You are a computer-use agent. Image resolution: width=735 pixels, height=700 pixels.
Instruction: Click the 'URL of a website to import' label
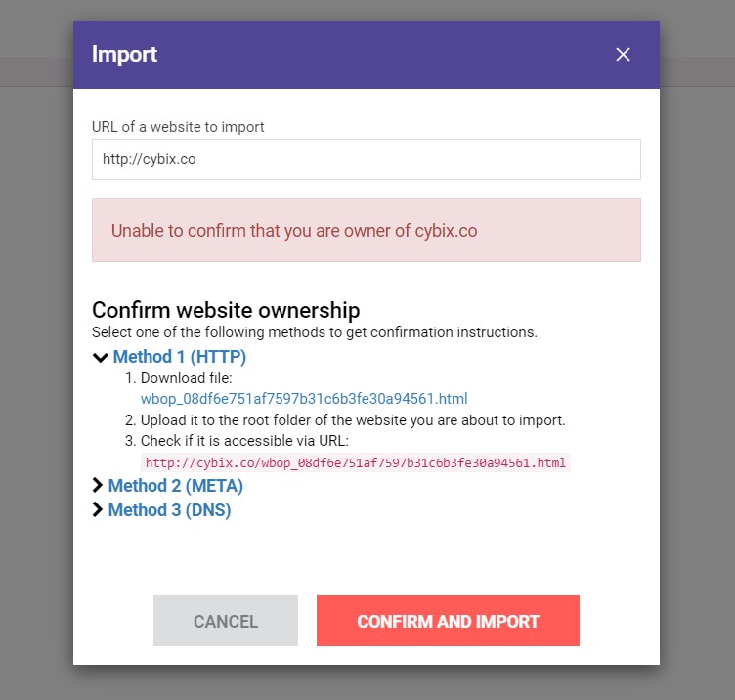pyautogui.click(x=178, y=127)
